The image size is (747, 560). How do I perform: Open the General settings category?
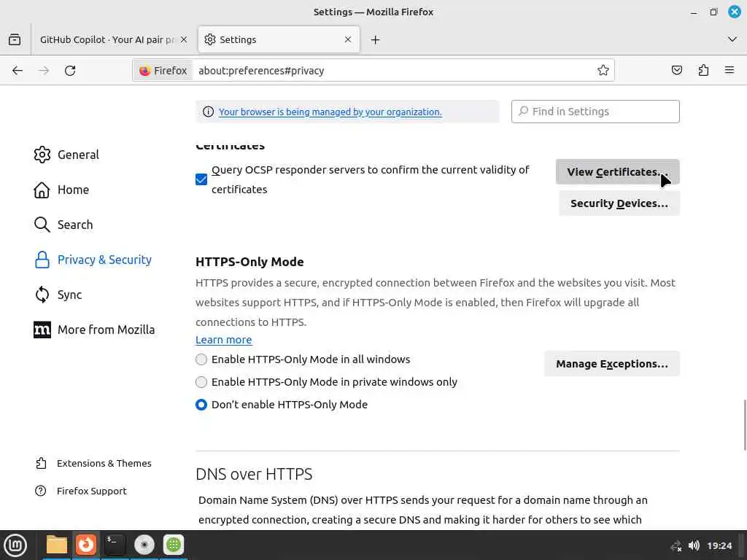[x=78, y=155]
